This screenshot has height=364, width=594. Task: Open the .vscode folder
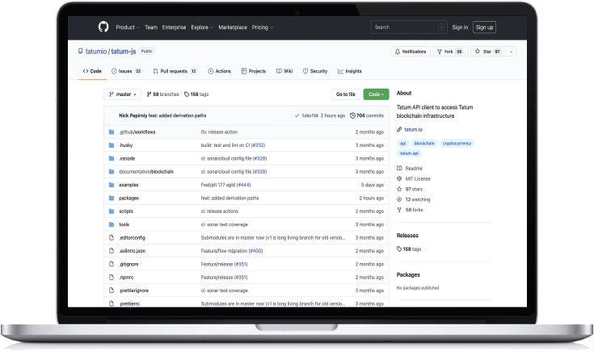click(127, 158)
